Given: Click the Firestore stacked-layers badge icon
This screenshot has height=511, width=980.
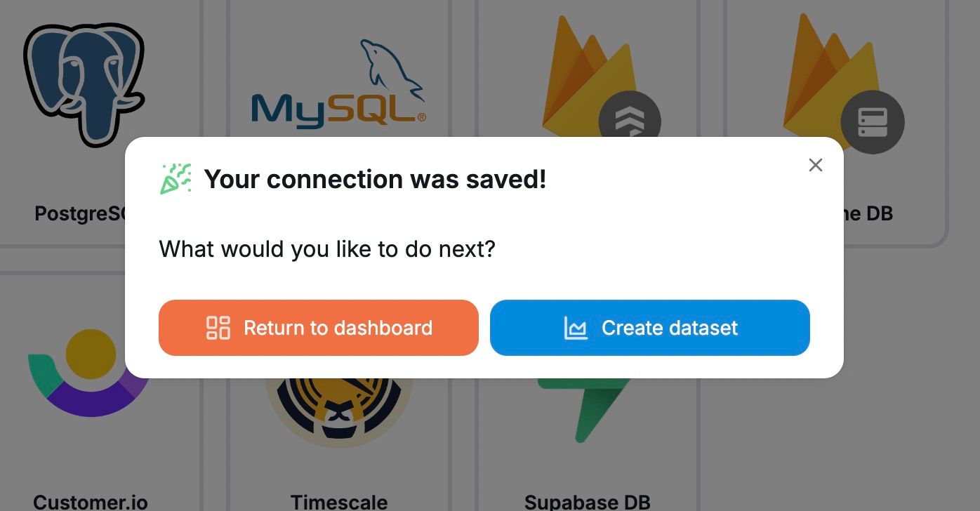Looking at the screenshot, I should point(630,121).
